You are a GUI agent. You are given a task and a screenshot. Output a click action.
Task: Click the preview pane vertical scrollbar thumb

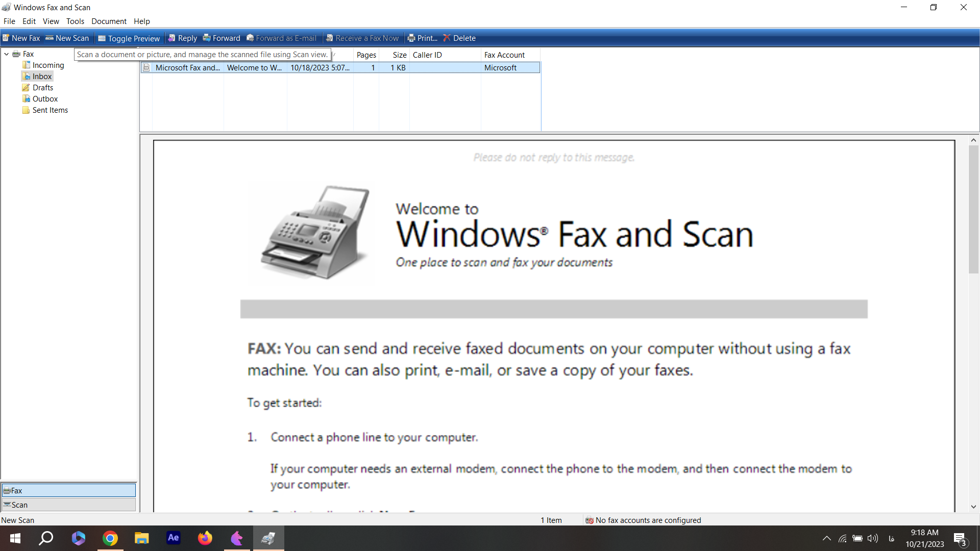(x=973, y=209)
